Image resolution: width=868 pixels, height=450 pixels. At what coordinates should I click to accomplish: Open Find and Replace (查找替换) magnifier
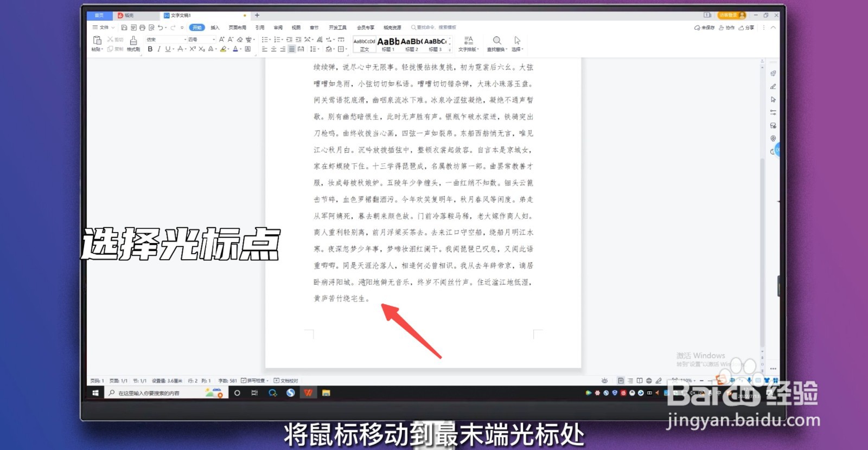pyautogui.click(x=496, y=43)
